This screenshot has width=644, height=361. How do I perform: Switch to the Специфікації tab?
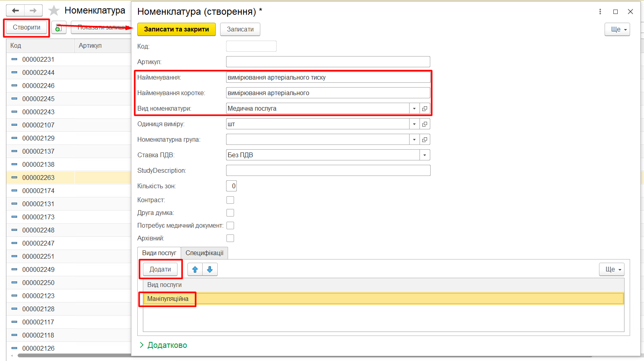205,253
